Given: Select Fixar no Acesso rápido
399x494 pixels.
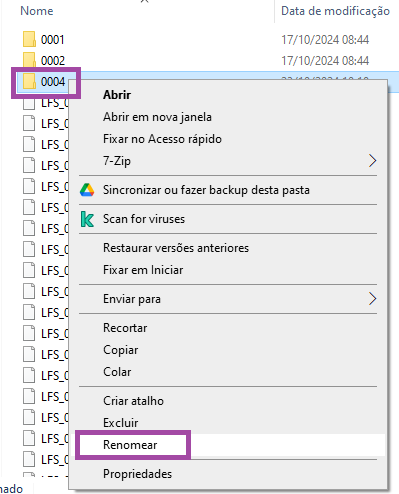Looking at the screenshot, I should coord(162,139).
